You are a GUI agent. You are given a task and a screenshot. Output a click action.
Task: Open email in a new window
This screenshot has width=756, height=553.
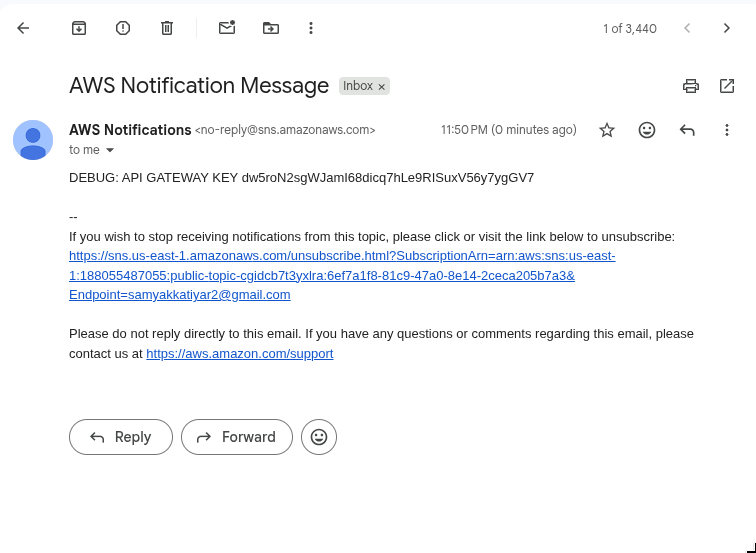tap(727, 86)
